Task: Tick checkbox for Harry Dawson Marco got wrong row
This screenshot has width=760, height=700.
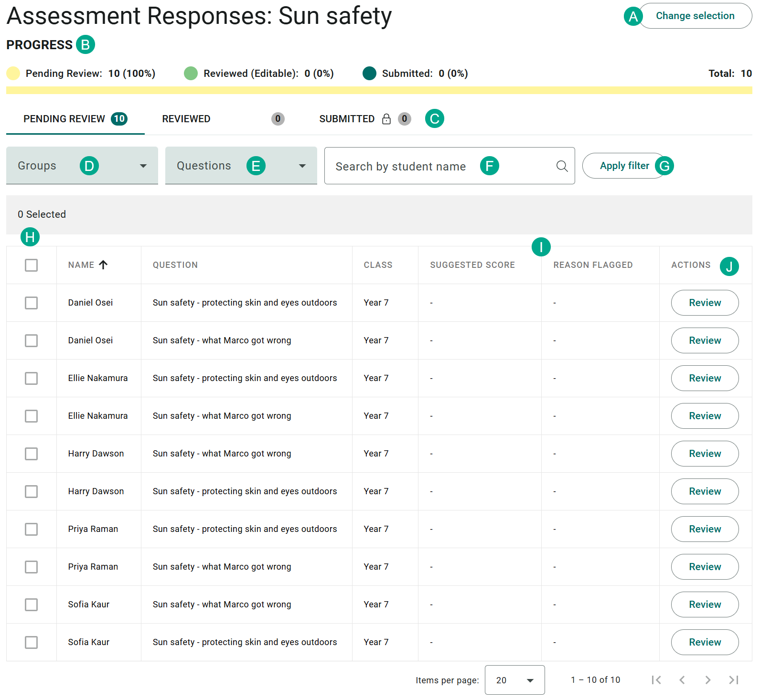Action: [x=32, y=454]
